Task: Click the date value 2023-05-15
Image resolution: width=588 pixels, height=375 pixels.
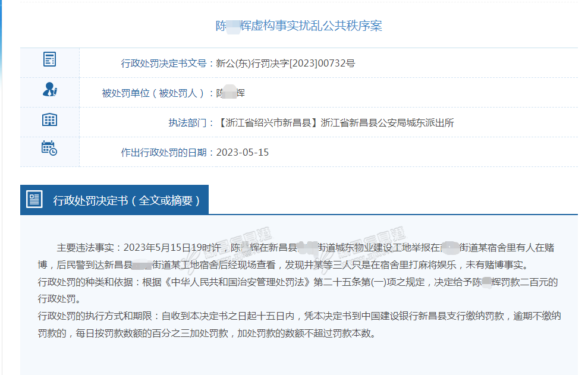Action: (x=243, y=152)
